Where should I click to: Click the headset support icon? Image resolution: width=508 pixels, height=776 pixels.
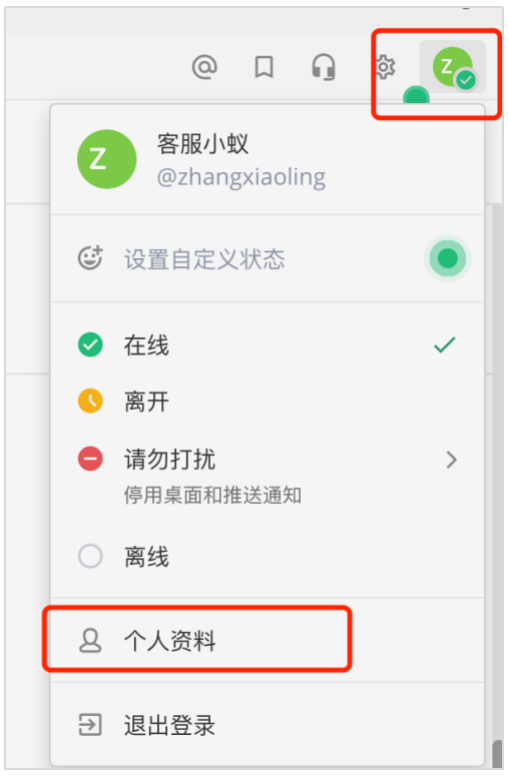[323, 67]
